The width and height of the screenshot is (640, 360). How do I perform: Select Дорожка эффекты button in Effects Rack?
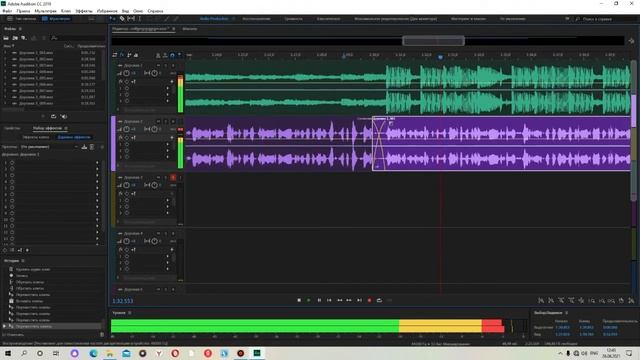pyautogui.click(x=74, y=138)
